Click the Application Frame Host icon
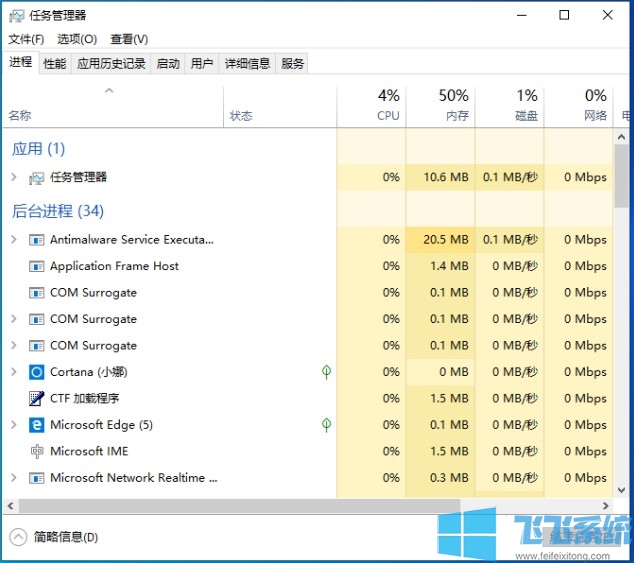This screenshot has height=563, width=634. 37,266
